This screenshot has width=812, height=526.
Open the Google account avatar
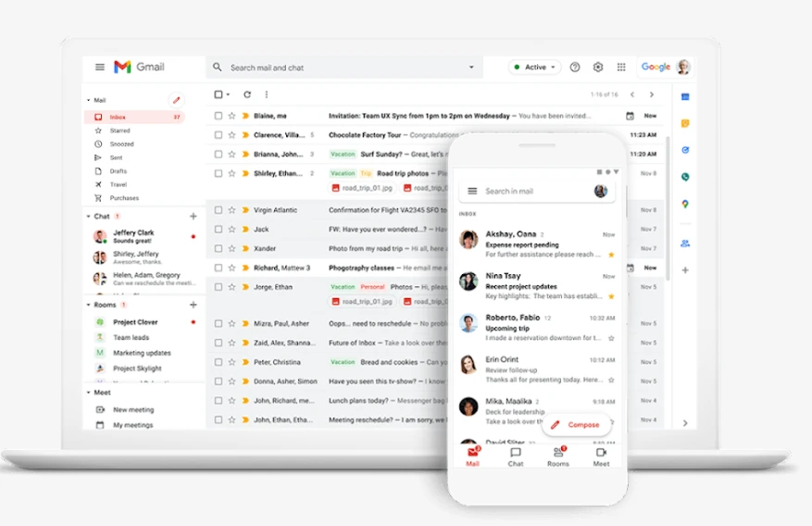(683, 67)
